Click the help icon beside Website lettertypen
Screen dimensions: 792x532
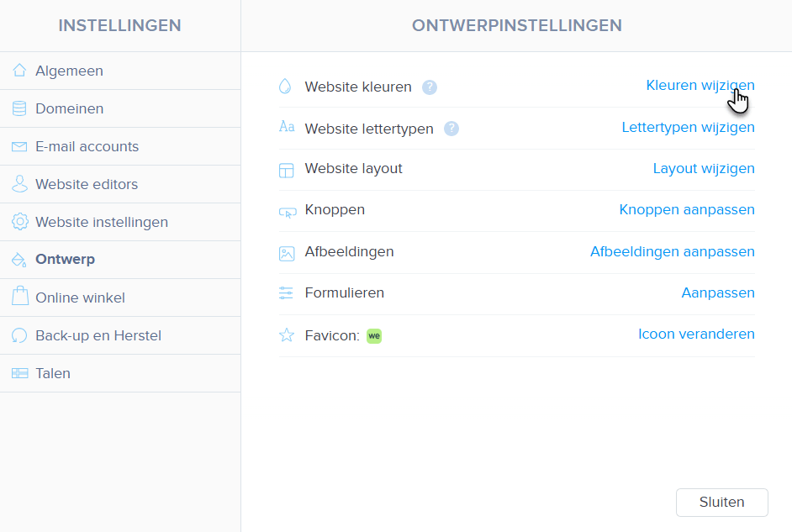point(451,129)
